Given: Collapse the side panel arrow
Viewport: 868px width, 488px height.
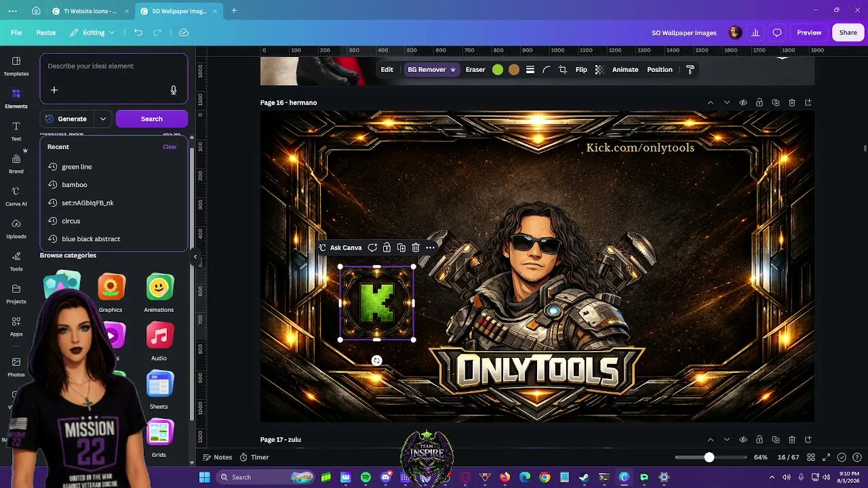Looking at the screenshot, I should click(195, 257).
